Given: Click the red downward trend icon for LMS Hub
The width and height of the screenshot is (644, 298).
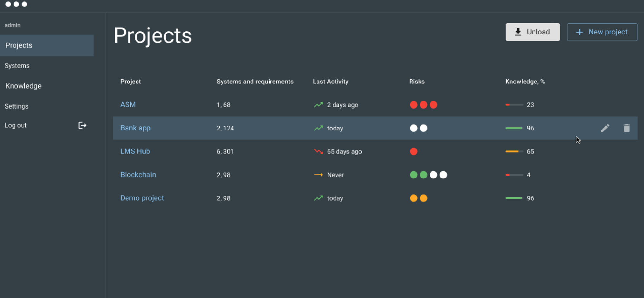Looking at the screenshot, I should 318,151.
